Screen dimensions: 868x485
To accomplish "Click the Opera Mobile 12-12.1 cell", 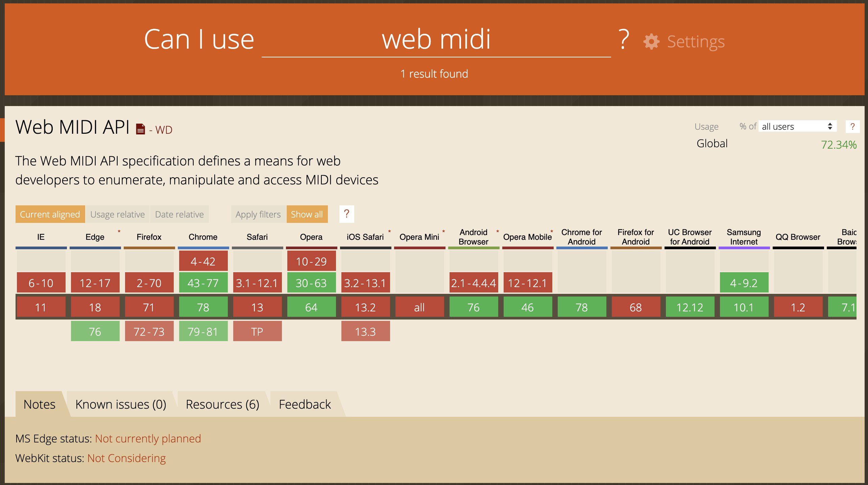I will (x=528, y=283).
